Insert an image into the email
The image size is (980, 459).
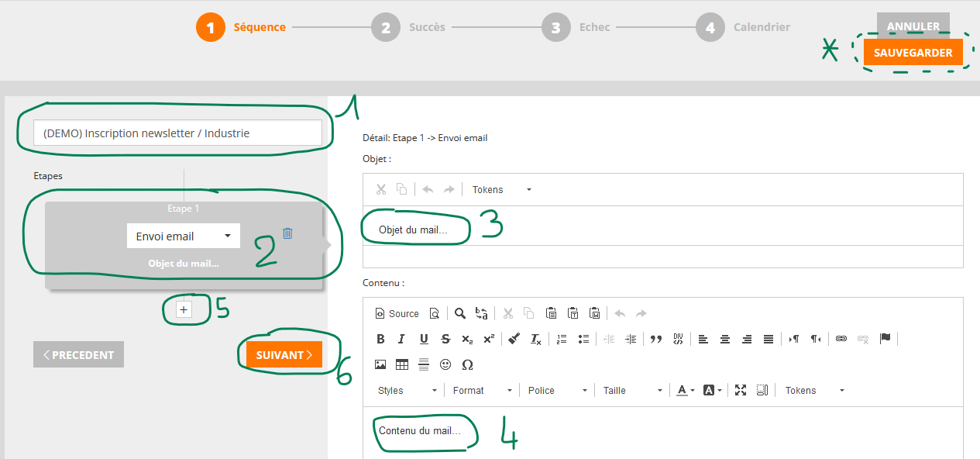(380, 364)
